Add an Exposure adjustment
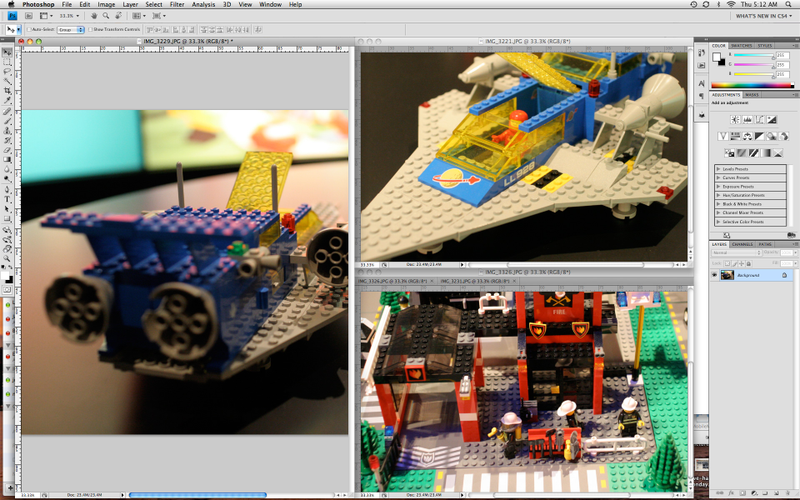The width and height of the screenshot is (800, 500). tap(771, 119)
